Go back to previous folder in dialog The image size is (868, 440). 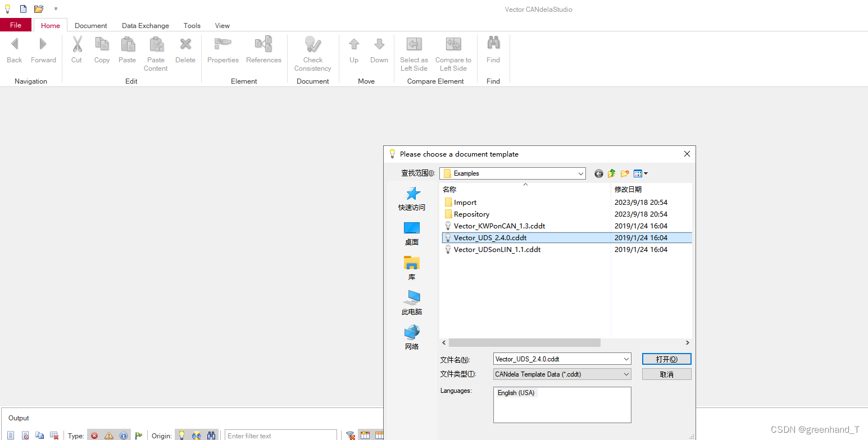[x=599, y=173]
